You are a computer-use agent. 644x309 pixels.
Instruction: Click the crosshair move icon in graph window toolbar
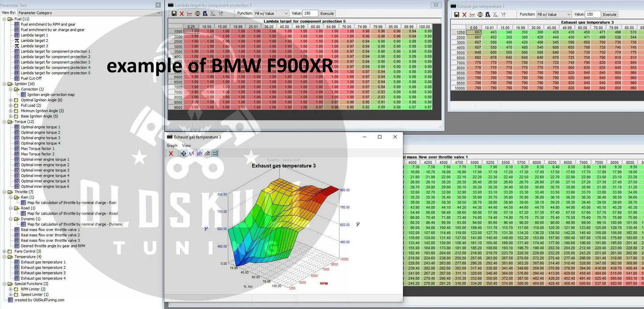183,154
